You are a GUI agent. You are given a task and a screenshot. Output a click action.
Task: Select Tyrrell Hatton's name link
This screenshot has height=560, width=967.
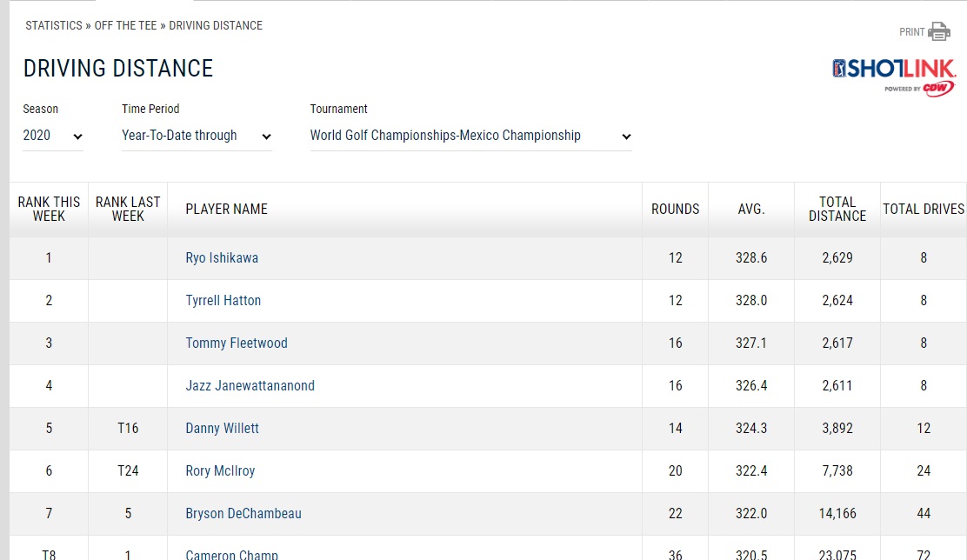(x=223, y=301)
